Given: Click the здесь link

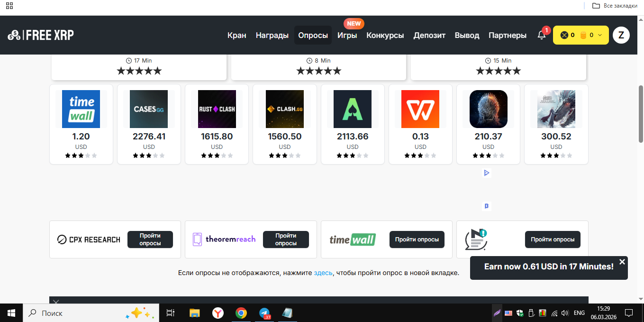Looking at the screenshot, I should click(x=323, y=273).
